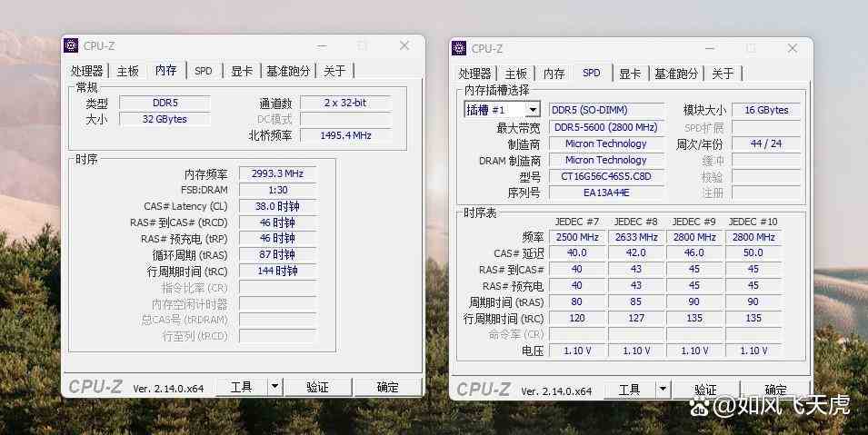Click JEDEC #8 CAS latency 42.0
This screenshot has height=435, width=868.
click(636, 253)
